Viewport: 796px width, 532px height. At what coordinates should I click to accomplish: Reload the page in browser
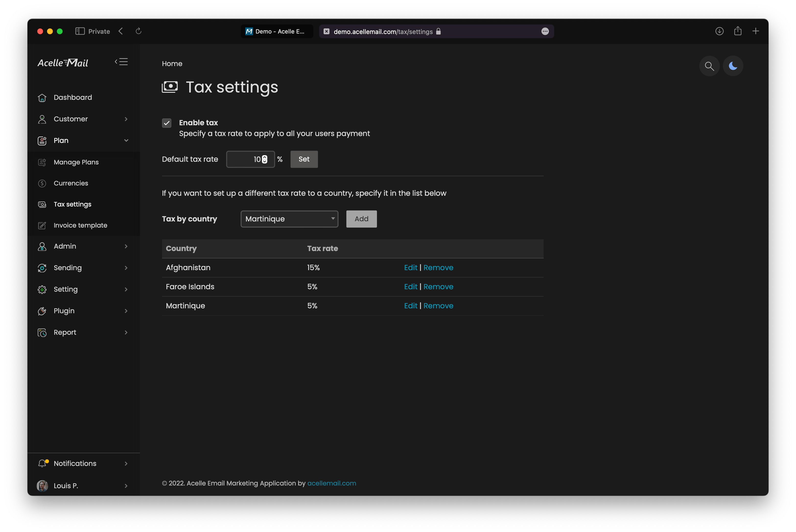(139, 31)
